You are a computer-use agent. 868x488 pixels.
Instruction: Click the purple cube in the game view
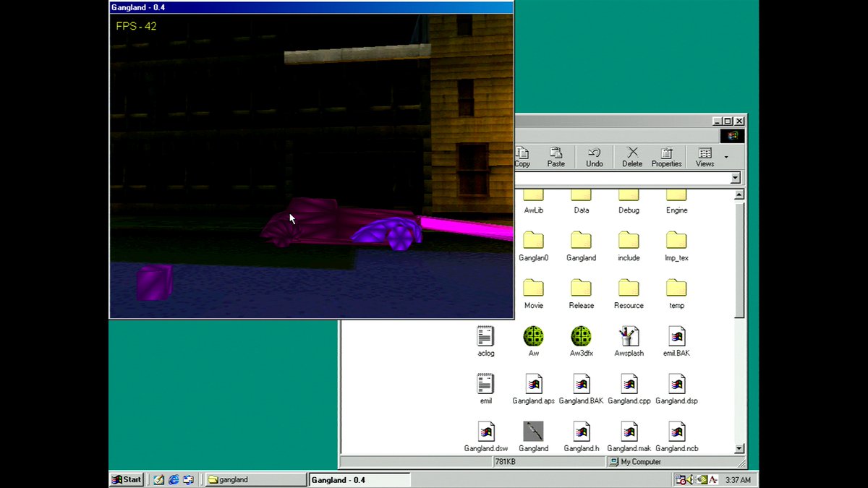pos(154,282)
